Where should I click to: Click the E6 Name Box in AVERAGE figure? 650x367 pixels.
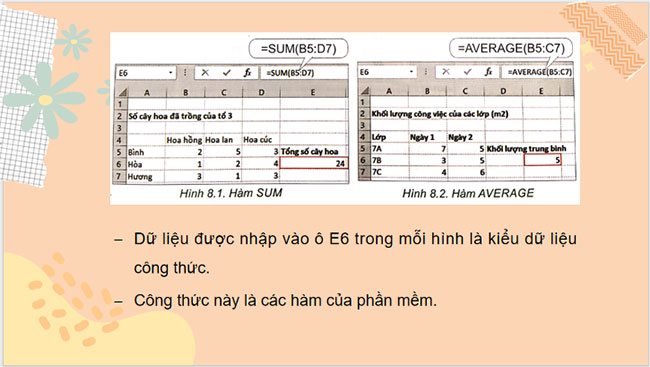(387, 72)
